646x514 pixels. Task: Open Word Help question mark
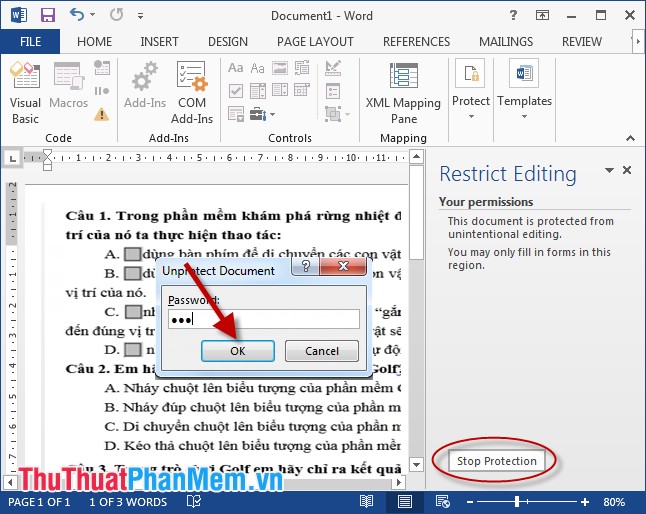point(513,15)
